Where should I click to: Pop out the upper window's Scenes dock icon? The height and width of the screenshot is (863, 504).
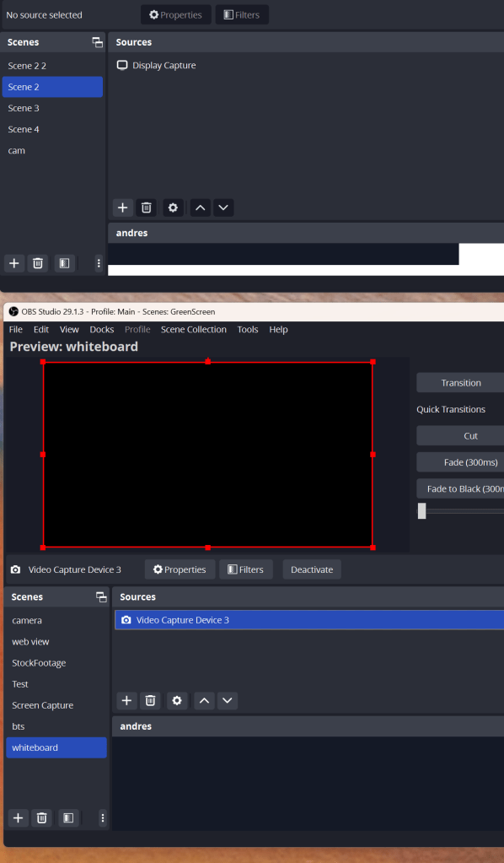tap(97, 42)
